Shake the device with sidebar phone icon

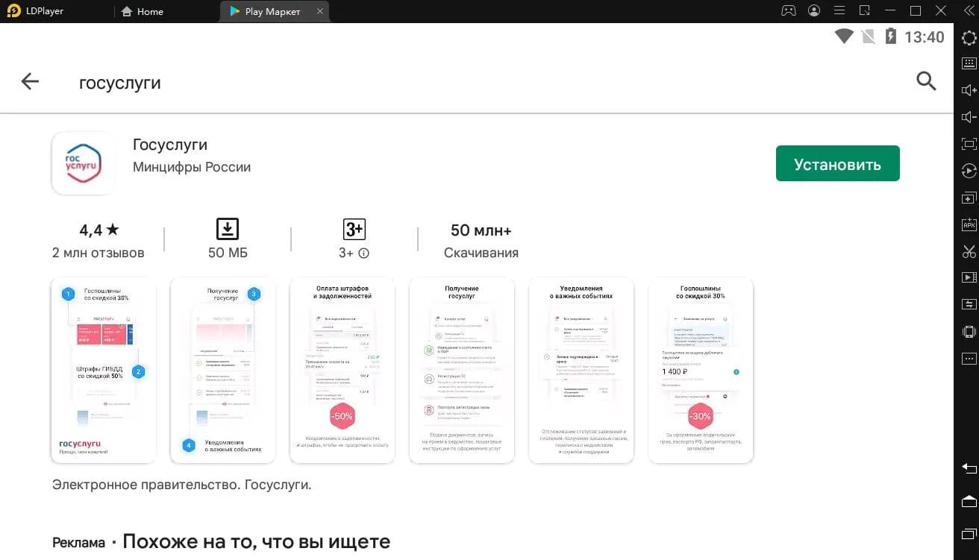tap(969, 331)
